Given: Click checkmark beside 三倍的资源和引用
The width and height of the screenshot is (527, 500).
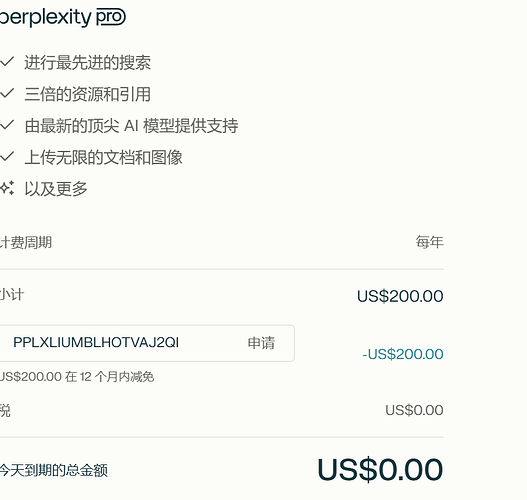Looking at the screenshot, I should click(x=7, y=93).
